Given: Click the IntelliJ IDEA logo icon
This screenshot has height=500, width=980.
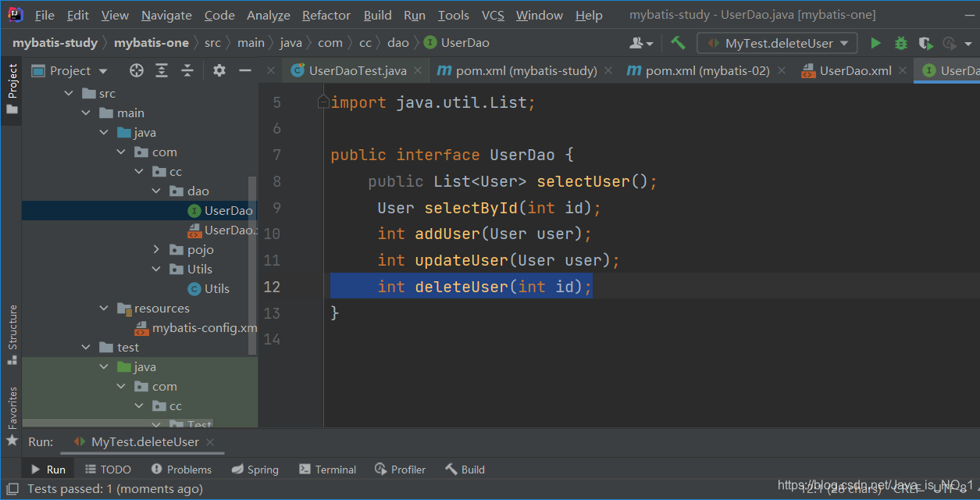Looking at the screenshot, I should pyautogui.click(x=15, y=15).
